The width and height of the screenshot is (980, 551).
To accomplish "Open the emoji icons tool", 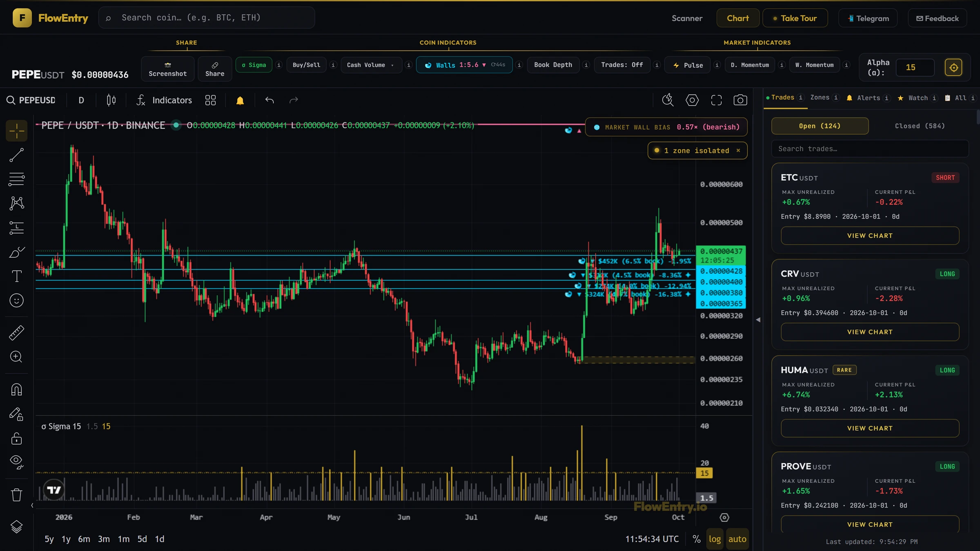I will pos(16,300).
